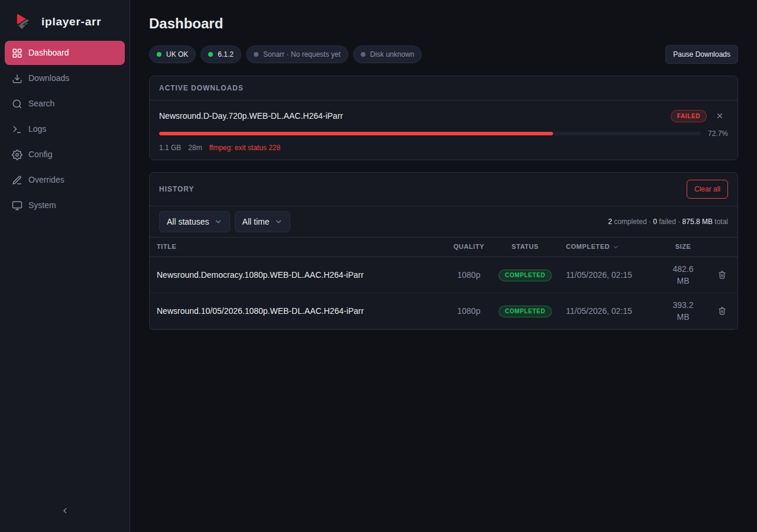The image size is (757, 532).
Task: Collapse the sidebar with the chevron arrow
Action: point(65,511)
